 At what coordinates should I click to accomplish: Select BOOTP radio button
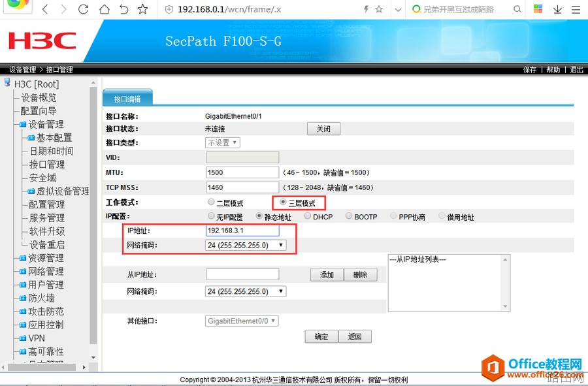point(349,216)
